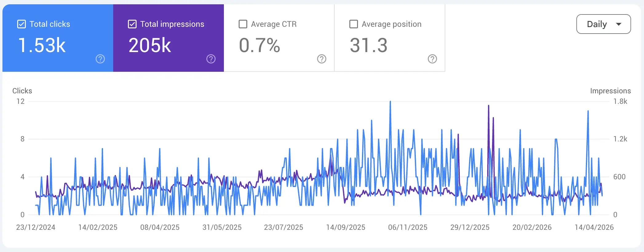Screen dimensions: 644x252
Task: Click the 23/12/2024 date axis label
Action: [x=36, y=227]
